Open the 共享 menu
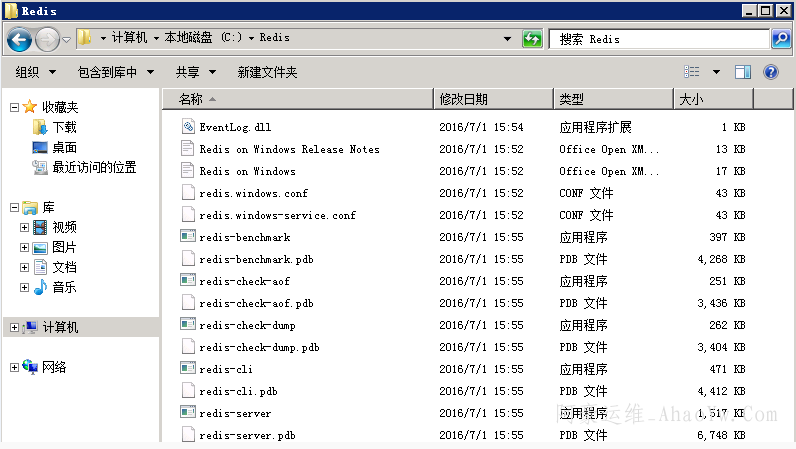796x449 pixels. pyautogui.click(x=194, y=72)
